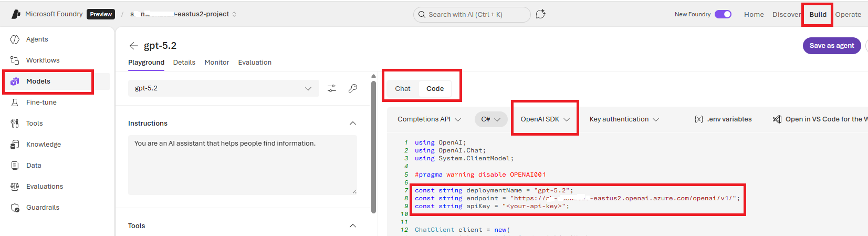Toggle the New Foundry switch off
This screenshot has width=868, height=236.
(x=723, y=14)
